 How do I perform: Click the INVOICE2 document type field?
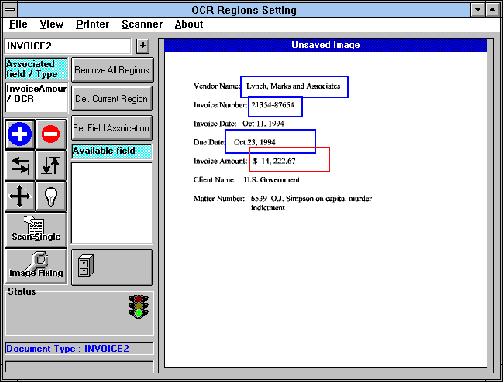68,46
